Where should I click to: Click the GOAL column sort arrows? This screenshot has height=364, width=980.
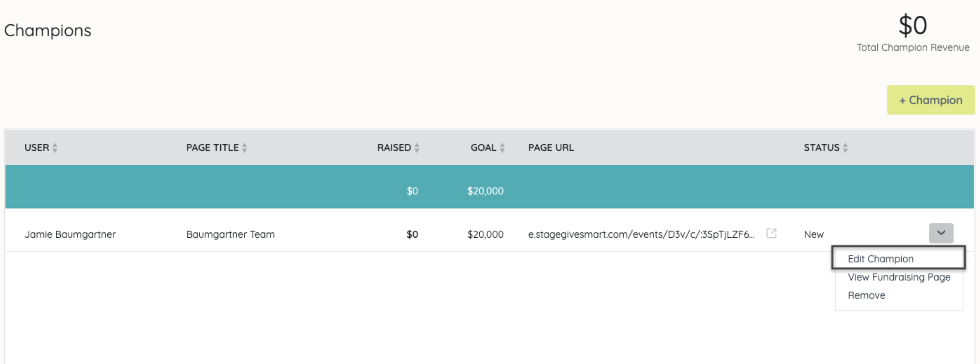502,148
